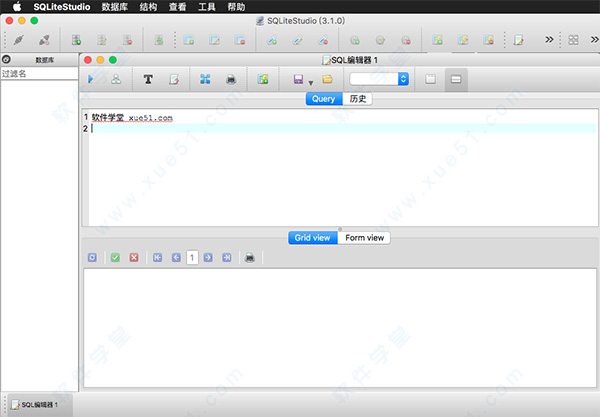Screen dimensions: 600x417
Task: Click the Refresh schema icon
Action: [x=159, y=40]
